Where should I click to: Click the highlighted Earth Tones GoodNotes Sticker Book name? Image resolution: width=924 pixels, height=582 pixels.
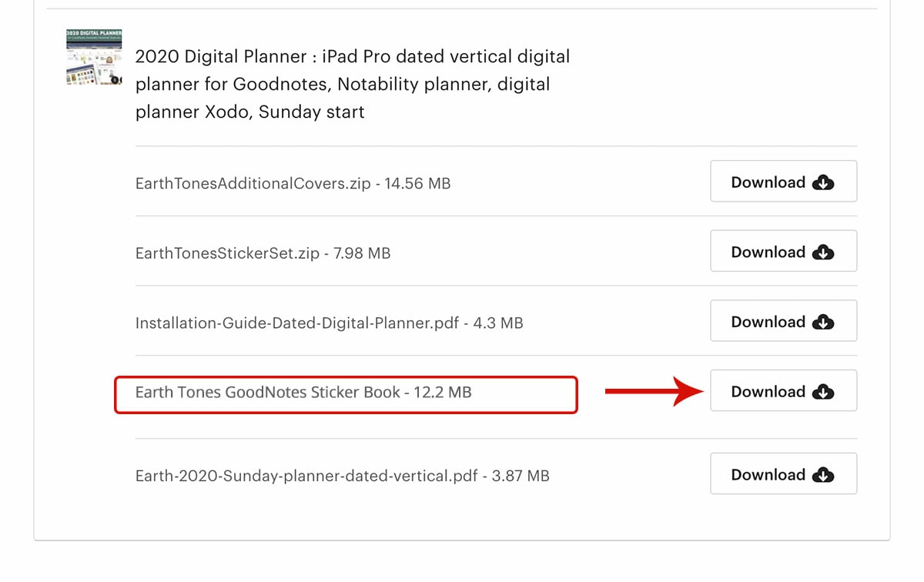[267, 393]
